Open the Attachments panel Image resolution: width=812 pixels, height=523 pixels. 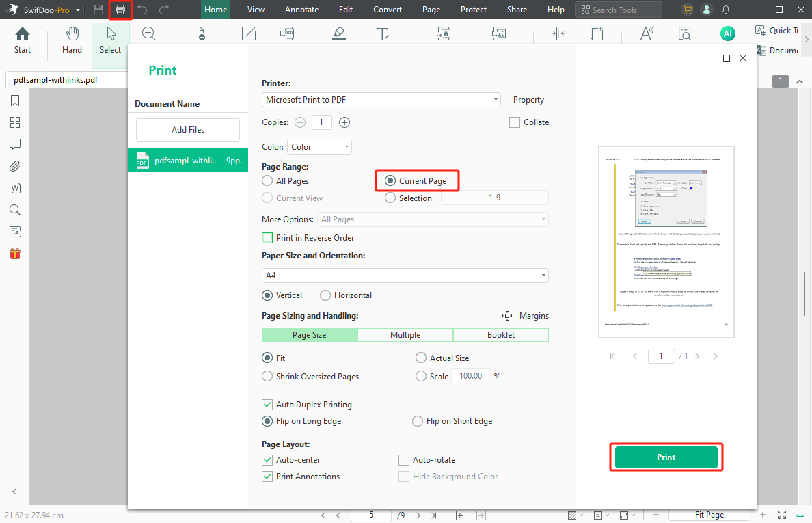[14, 166]
